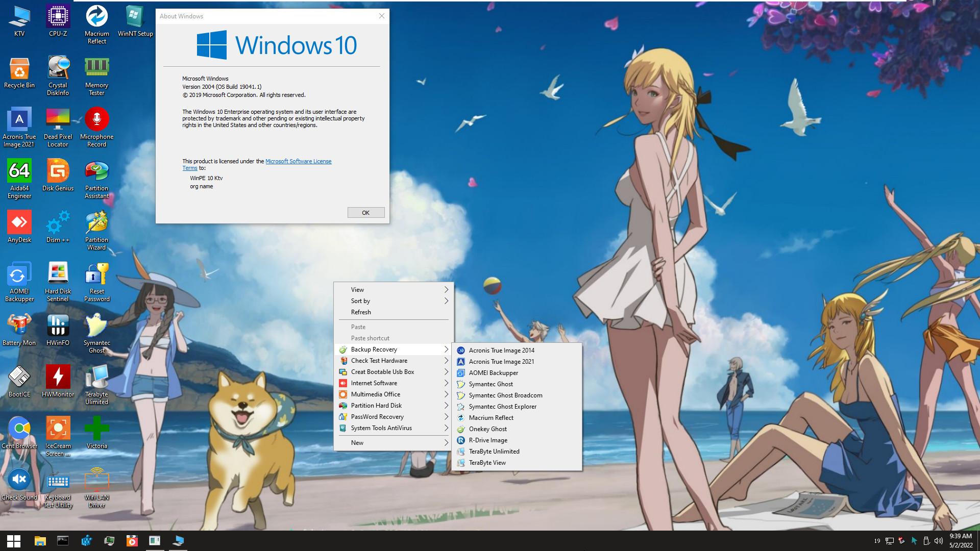
Task: Open Terabyte Unlimited desktop icon
Action: 96,385
